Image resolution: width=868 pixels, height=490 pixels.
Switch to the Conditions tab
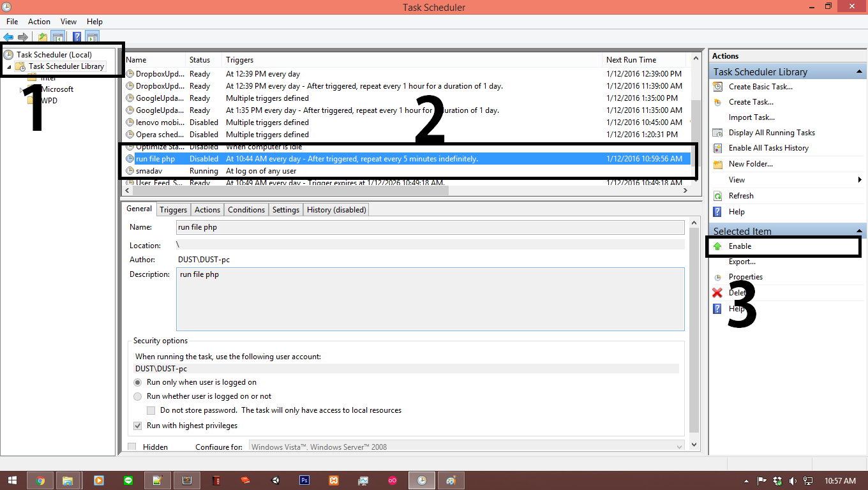246,210
